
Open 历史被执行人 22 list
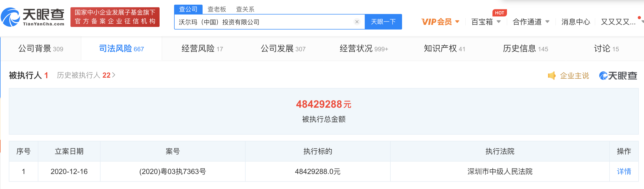click(86, 75)
